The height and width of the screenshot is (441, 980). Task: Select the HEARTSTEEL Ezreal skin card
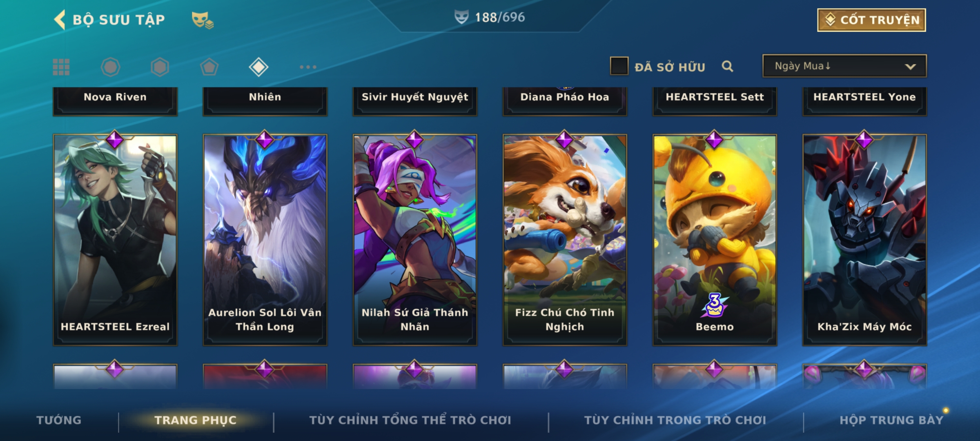[x=115, y=240]
